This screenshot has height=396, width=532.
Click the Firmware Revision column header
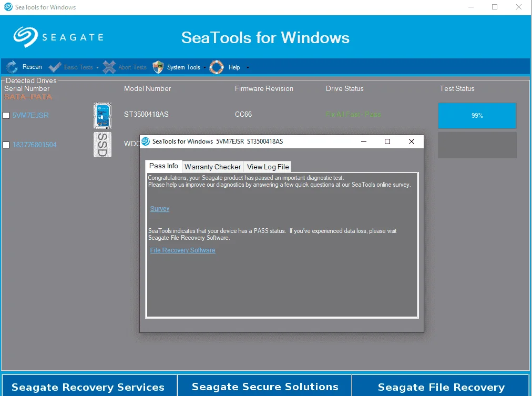[x=264, y=88]
